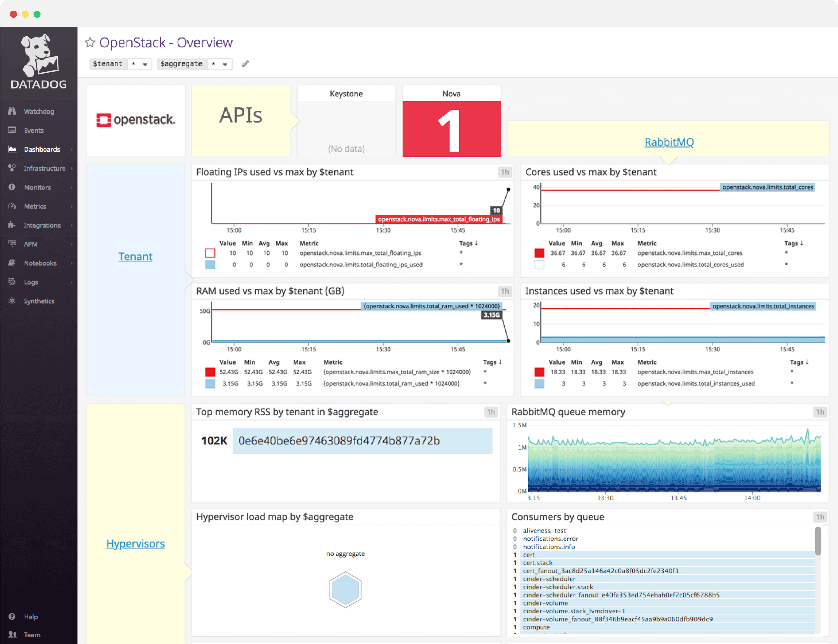Toggle visibility of max_total_floating_ips series
The width and height of the screenshot is (838, 644).
[x=210, y=253]
